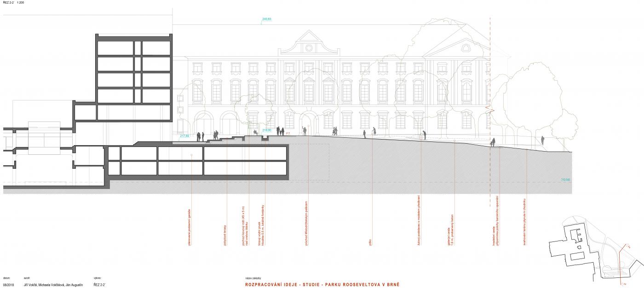The image size is (644, 288).
Task: Select the red P.T marker text
Action: pyautogui.click(x=287, y=133)
